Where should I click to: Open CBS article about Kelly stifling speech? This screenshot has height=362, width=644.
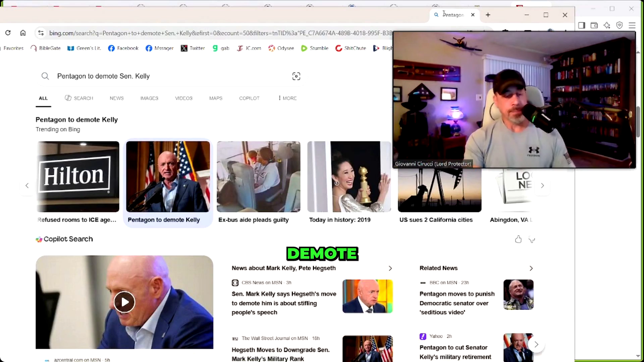tap(284, 303)
